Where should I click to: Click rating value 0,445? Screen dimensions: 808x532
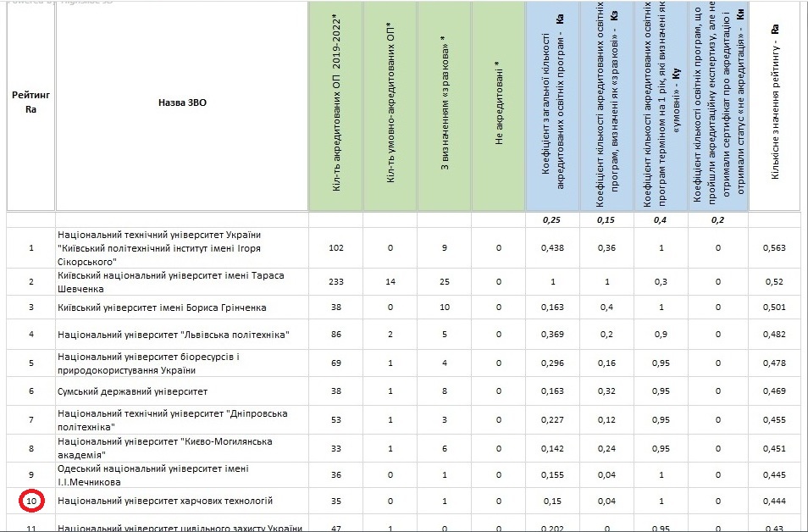coord(774,474)
